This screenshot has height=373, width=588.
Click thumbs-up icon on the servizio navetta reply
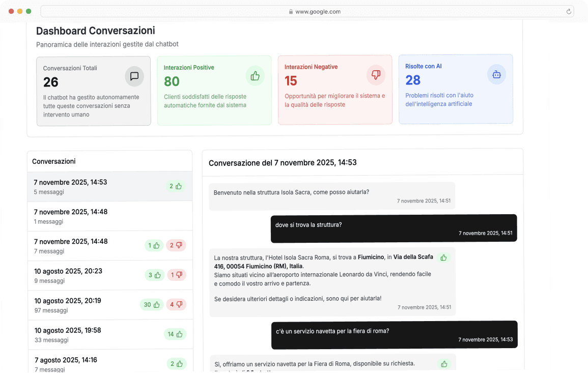[444, 364]
